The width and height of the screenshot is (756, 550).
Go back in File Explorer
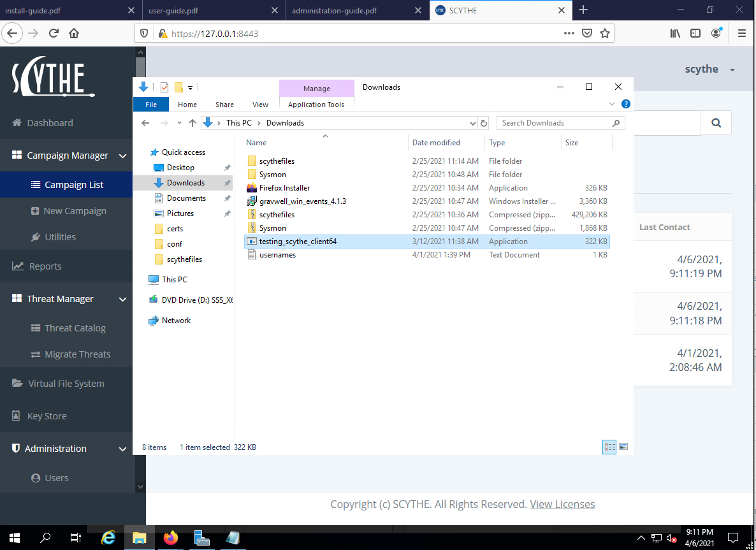(145, 123)
